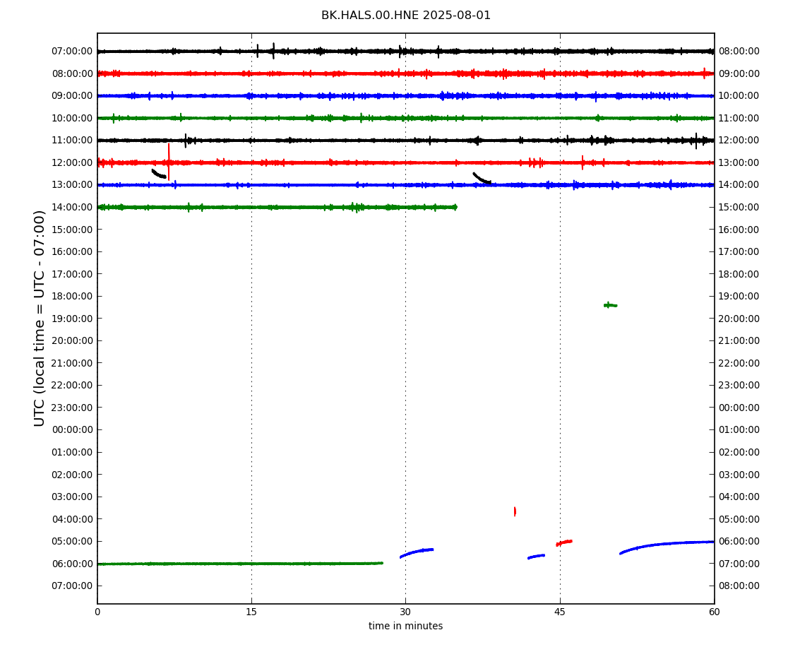Click the red seismic trace for hour 08:00:00

[x=405, y=73]
